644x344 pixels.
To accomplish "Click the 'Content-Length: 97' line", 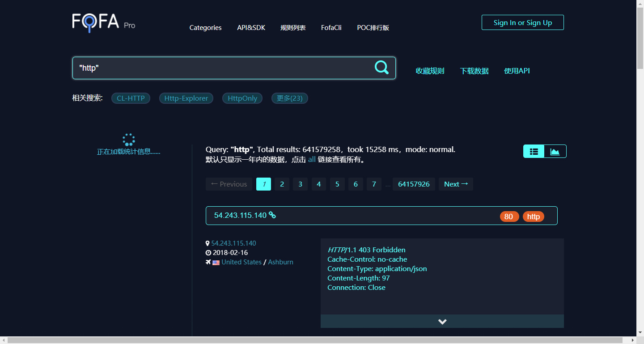I will [358, 278].
